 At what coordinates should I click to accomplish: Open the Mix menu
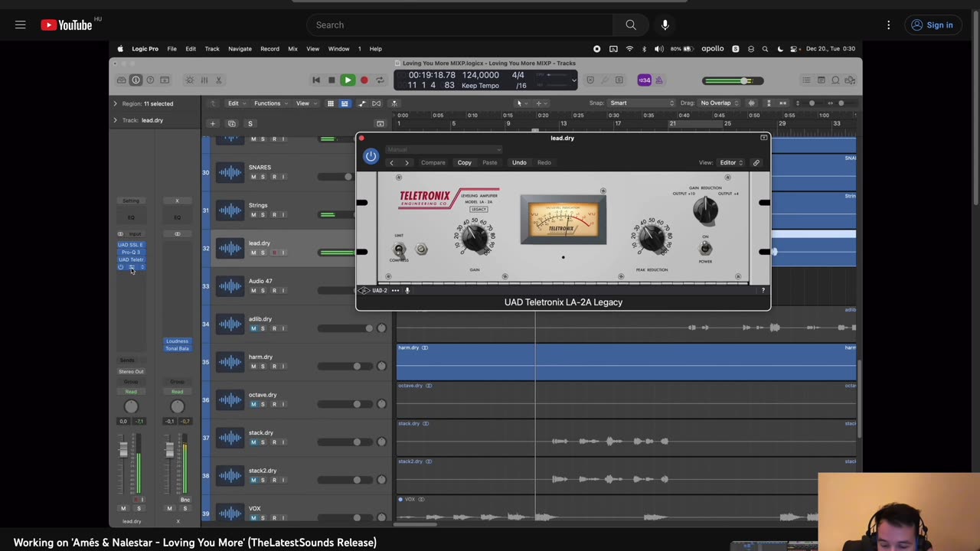(x=292, y=49)
